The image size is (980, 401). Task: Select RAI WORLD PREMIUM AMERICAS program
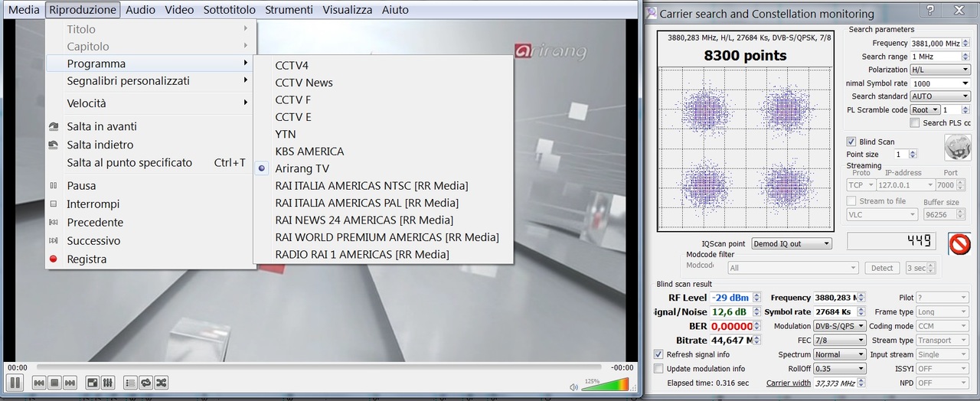point(383,237)
